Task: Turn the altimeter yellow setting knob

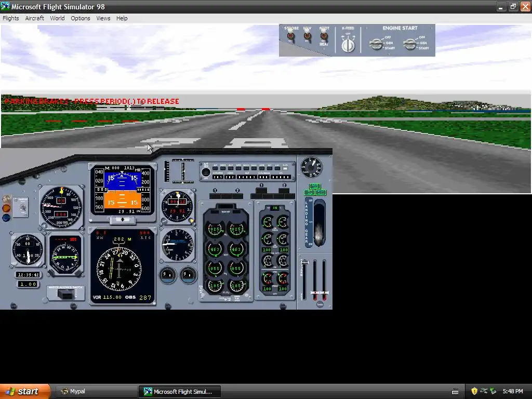Action: [192, 221]
